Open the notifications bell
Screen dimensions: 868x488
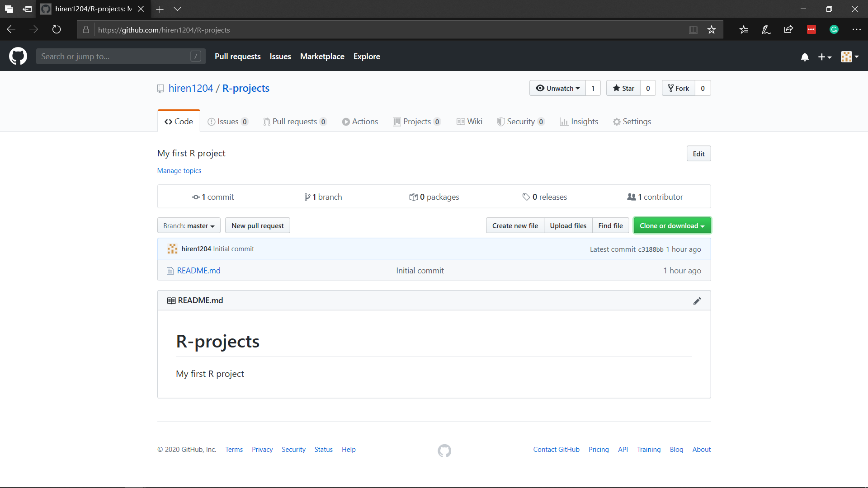805,57
